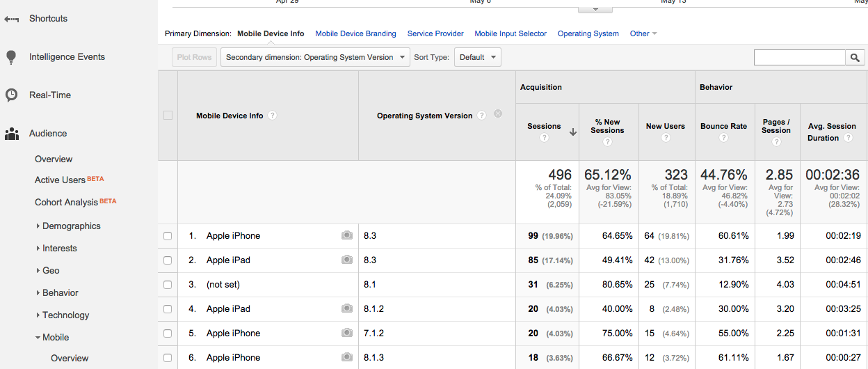Click the search magnifier button
868x369 pixels.
(855, 58)
